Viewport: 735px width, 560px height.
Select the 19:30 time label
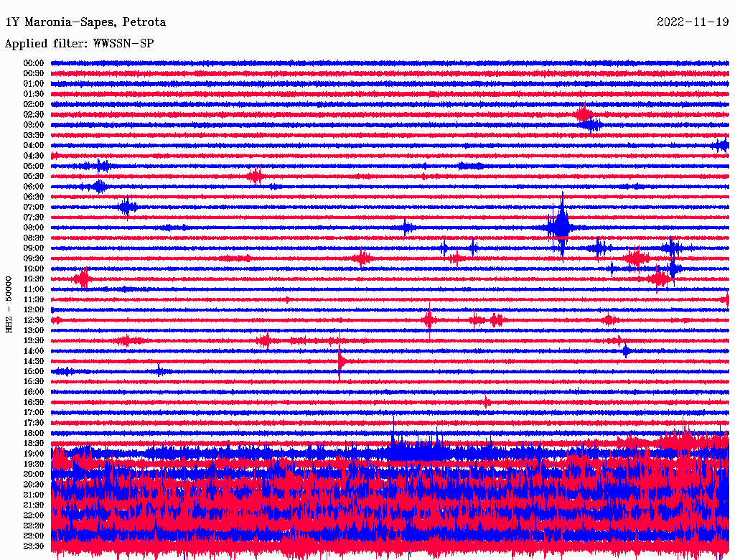click(x=34, y=464)
